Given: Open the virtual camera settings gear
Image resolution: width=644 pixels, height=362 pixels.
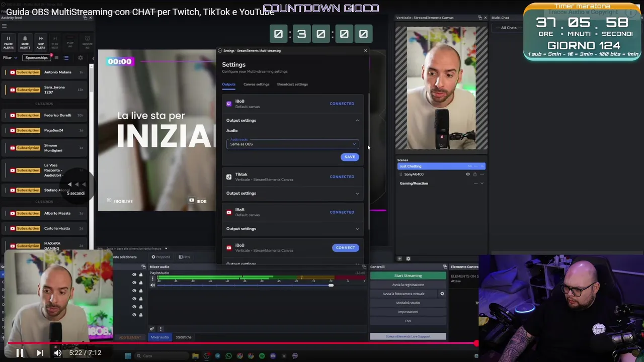Looking at the screenshot, I should 442,294.
